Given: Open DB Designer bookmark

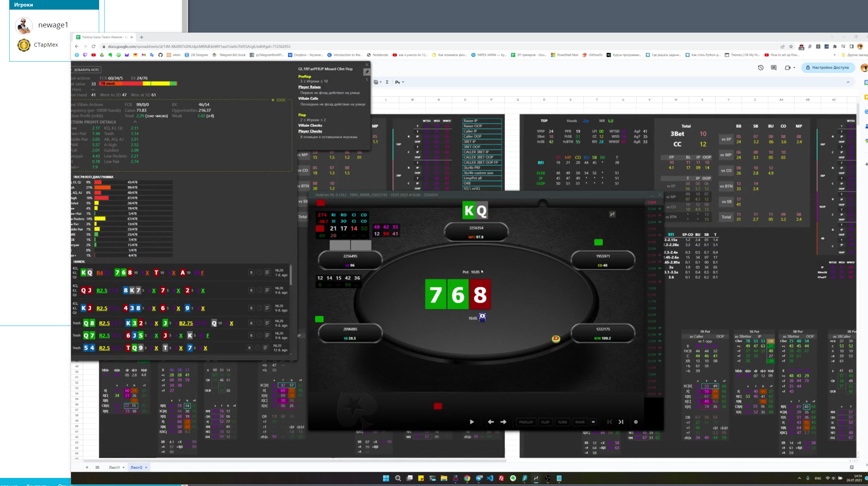Looking at the screenshot, I should pyautogui.click(x=196, y=55).
